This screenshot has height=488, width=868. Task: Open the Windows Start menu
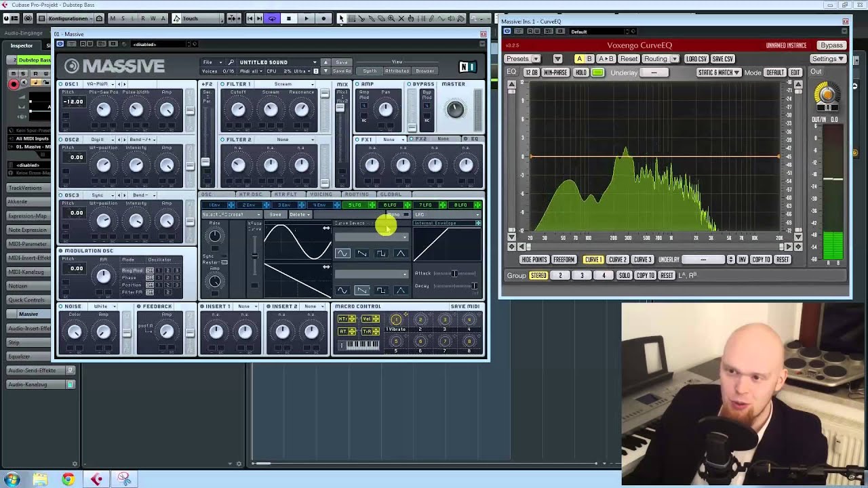[x=12, y=479]
